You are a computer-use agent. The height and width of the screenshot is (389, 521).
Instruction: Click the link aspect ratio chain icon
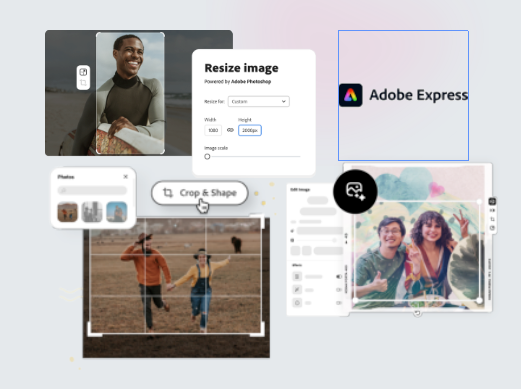pyautogui.click(x=230, y=130)
